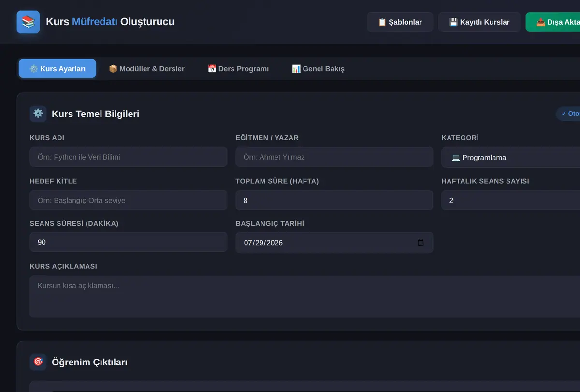Go to the Ders Programı tab

(238, 69)
